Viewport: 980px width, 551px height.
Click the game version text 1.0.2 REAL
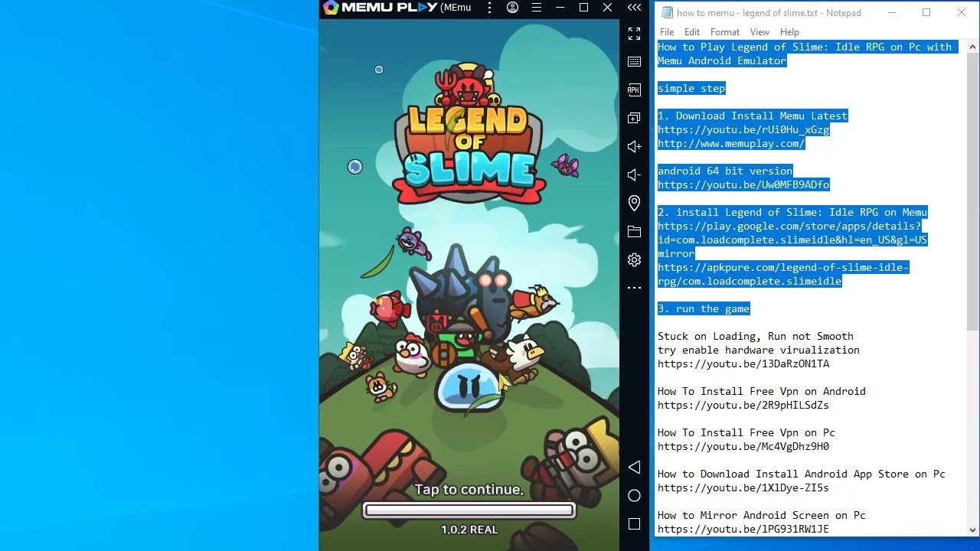click(469, 530)
